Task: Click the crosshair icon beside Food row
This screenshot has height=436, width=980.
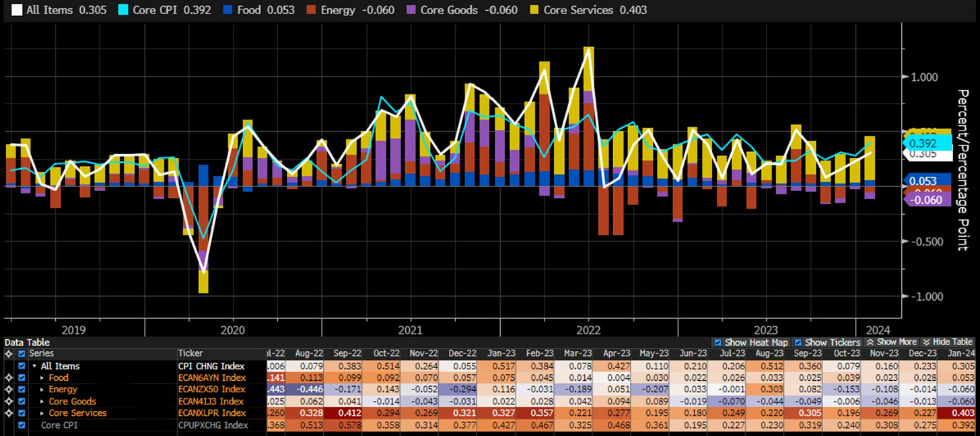Action: pos(8,378)
